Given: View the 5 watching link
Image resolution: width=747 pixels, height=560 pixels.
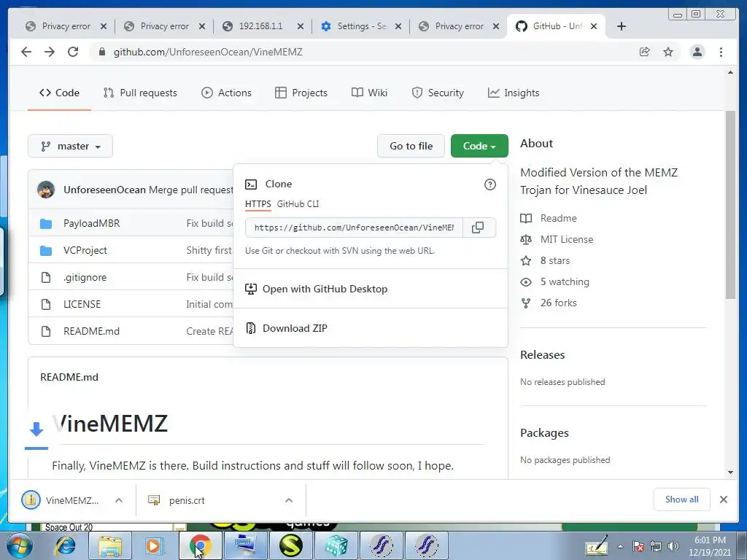Looking at the screenshot, I should (565, 282).
